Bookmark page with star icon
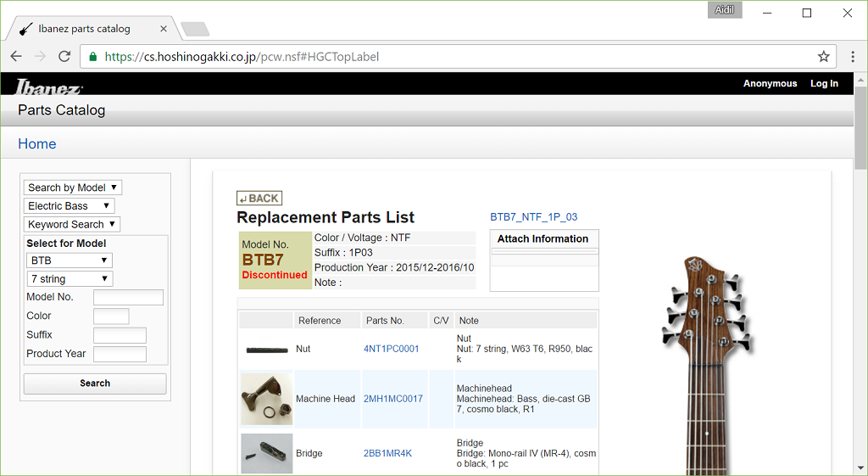Screen dimensions: 868x476 pos(824,57)
